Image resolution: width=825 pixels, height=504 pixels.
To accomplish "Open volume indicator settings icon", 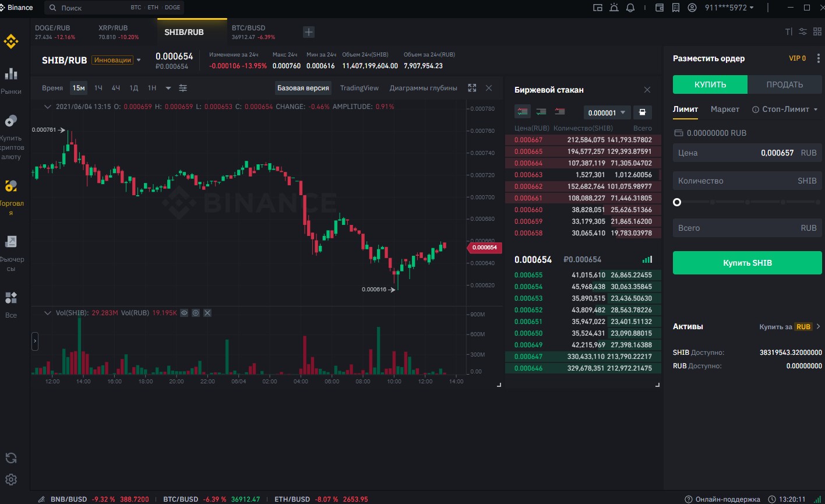I will [x=196, y=313].
